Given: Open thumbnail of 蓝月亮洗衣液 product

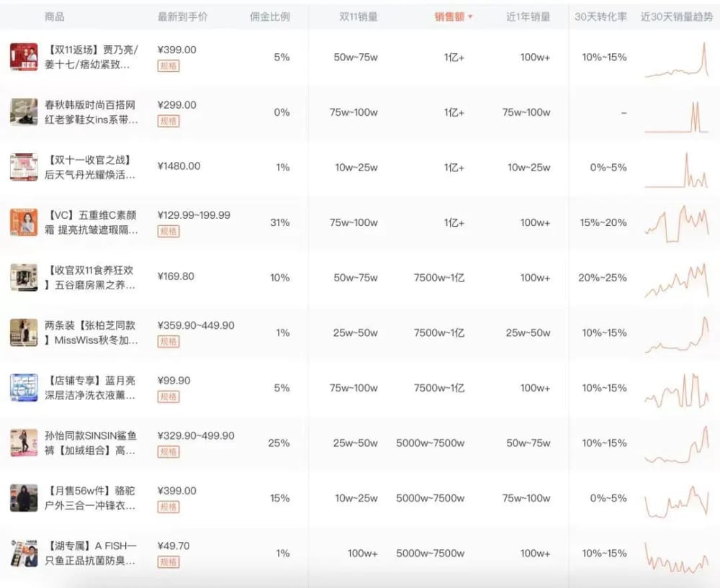Looking at the screenshot, I should pyautogui.click(x=24, y=387).
